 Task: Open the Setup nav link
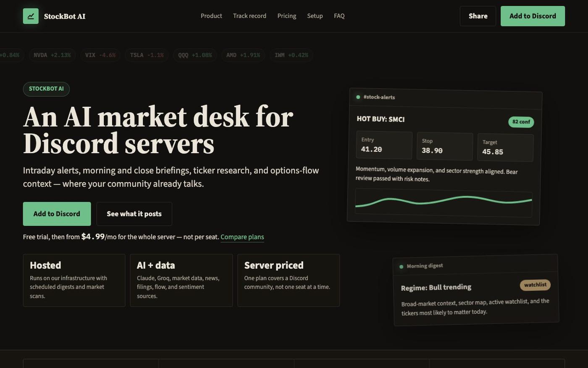click(x=315, y=16)
